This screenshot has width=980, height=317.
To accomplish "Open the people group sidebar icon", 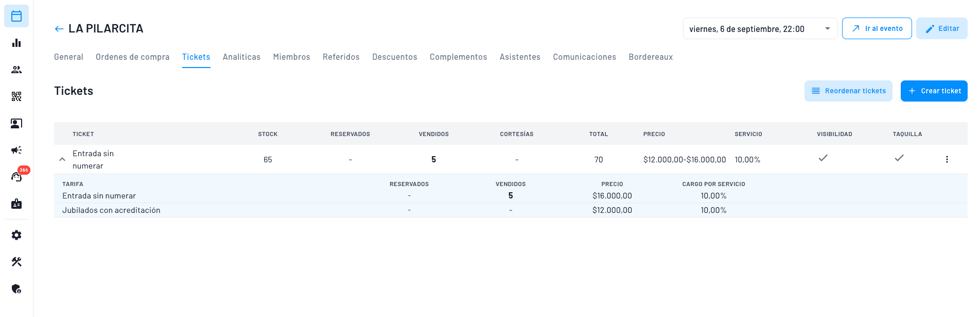I will point(16,70).
